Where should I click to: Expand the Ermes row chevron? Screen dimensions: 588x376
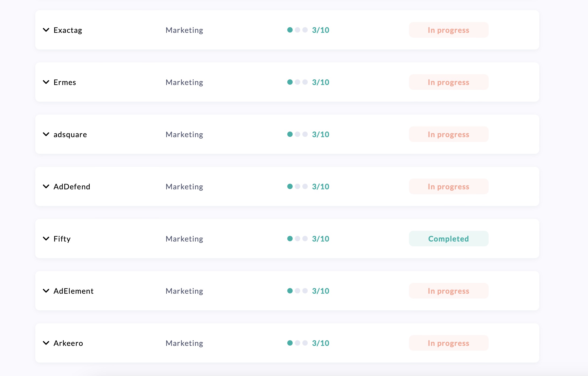coord(46,82)
